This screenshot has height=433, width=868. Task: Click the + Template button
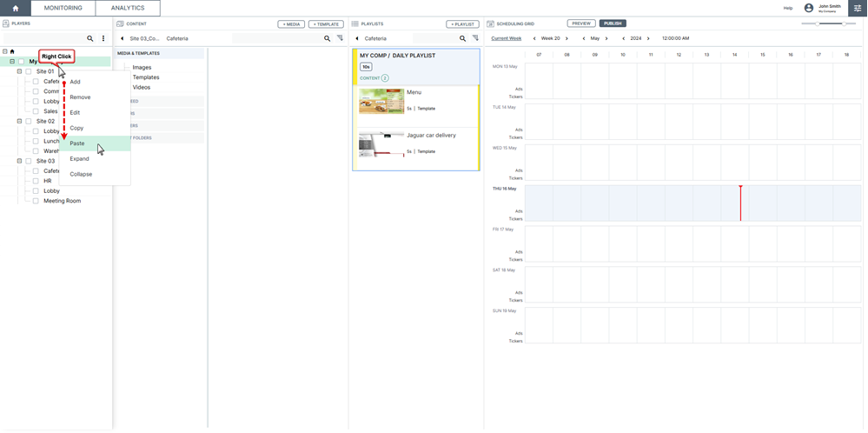[326, 24]
